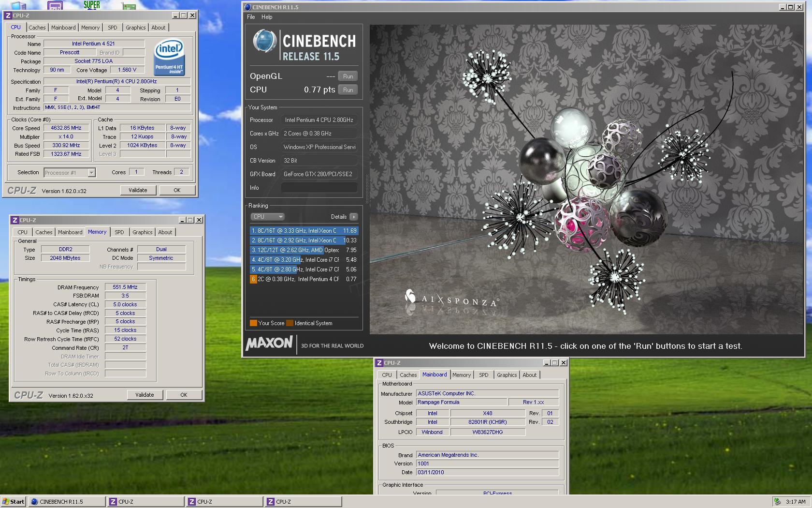Open the Help menu in Cinebench
This screenshot has width=812, height=508.
click(x=267, y=17)
